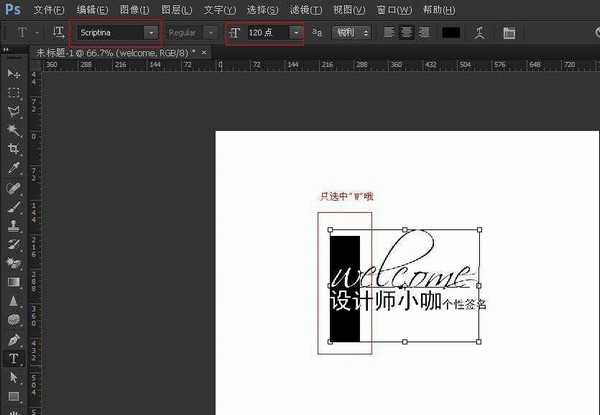Open the create warped text button
The image size is (600, 415).
click(x=479, y=33)
